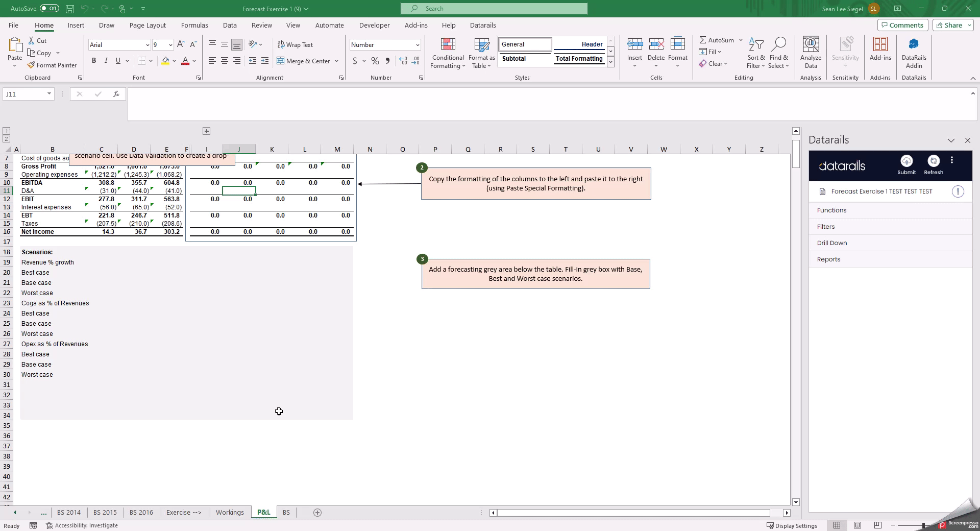The height and width of the screenshot is (531, 980).
Task: Apply the Subtotal cell style
Action: coord(525,59)
